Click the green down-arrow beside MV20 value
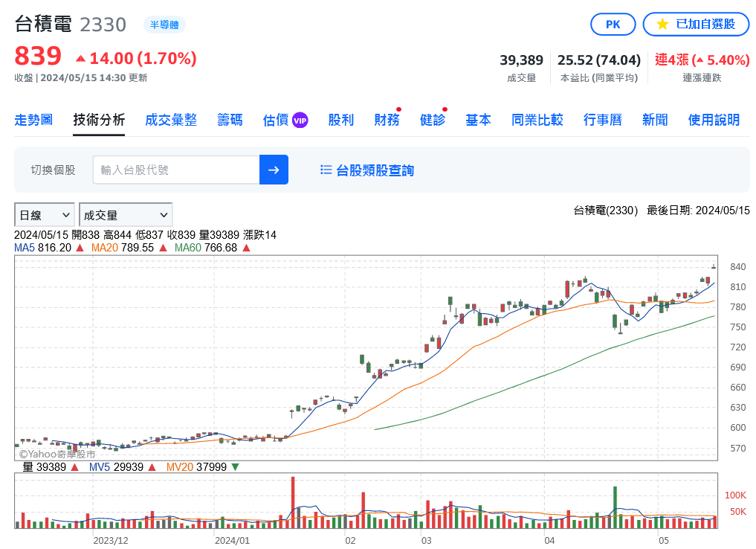 pyautogui.click(x=235, y=467)
